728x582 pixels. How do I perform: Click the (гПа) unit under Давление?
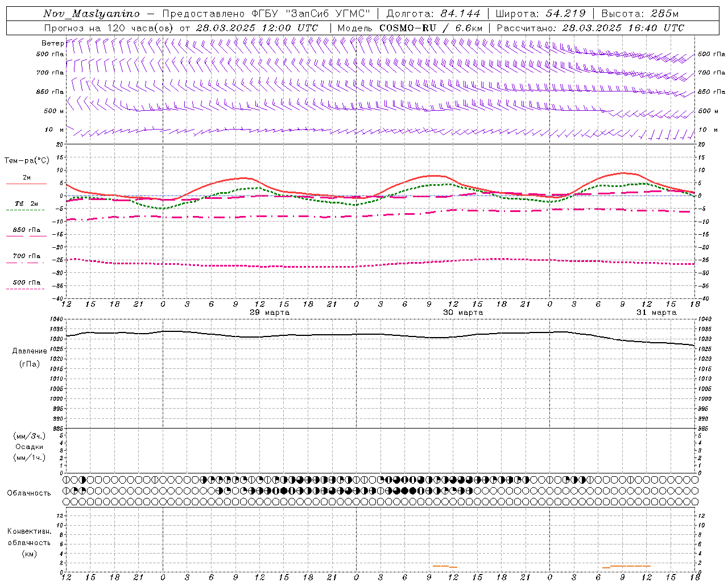(x=30, y=364)
